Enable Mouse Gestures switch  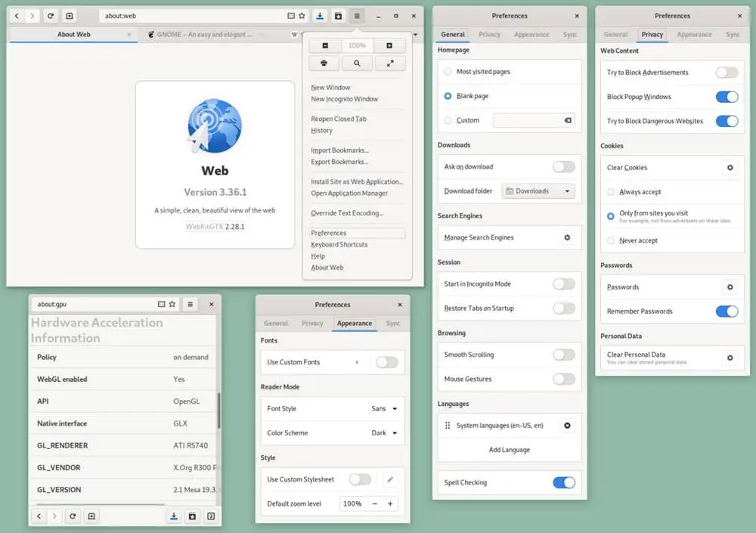coord(564,379)
